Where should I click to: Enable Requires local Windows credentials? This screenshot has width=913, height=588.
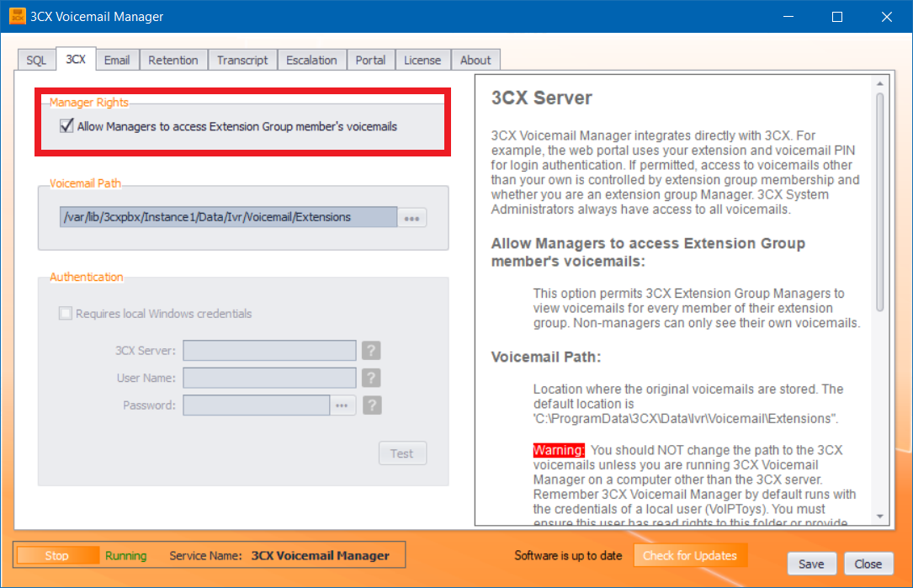click(65, 313)
